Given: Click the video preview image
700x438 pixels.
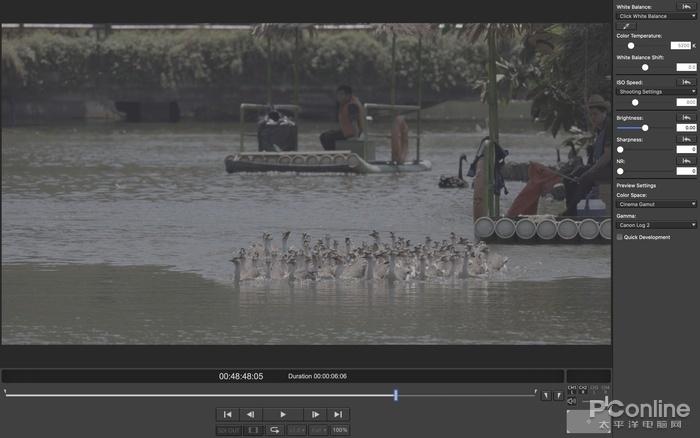Looking at the screenshot, I should click(306, 184).
